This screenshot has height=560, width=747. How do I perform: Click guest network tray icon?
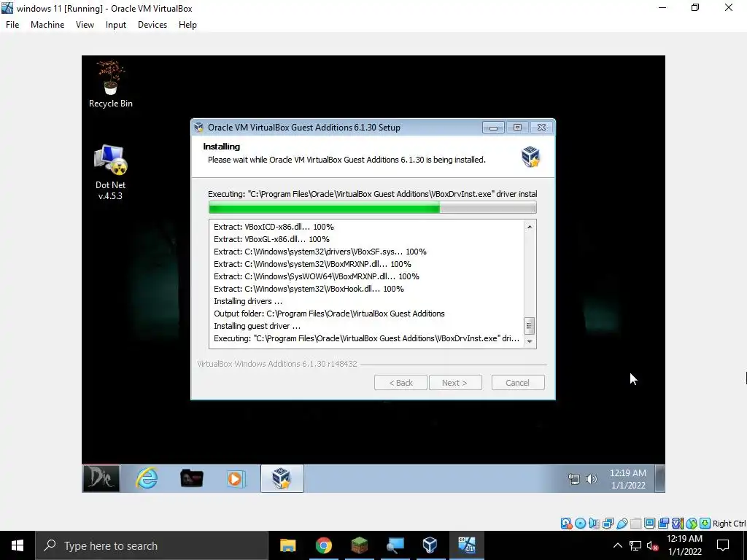pos(574,479)
